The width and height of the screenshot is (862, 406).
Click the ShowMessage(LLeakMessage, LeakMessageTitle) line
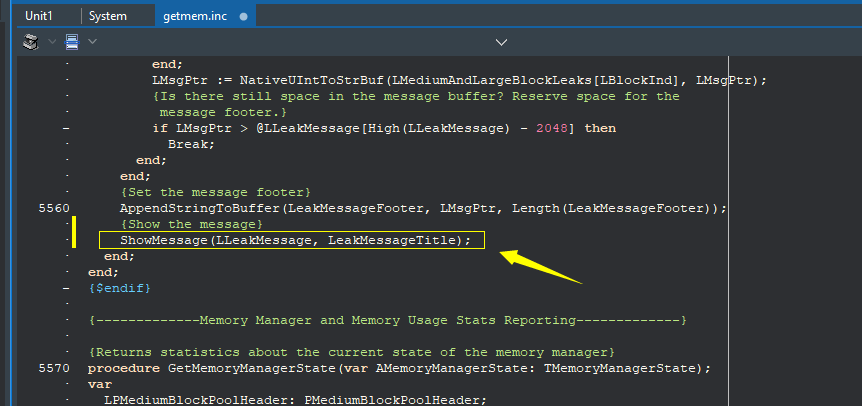click(296, 241)
